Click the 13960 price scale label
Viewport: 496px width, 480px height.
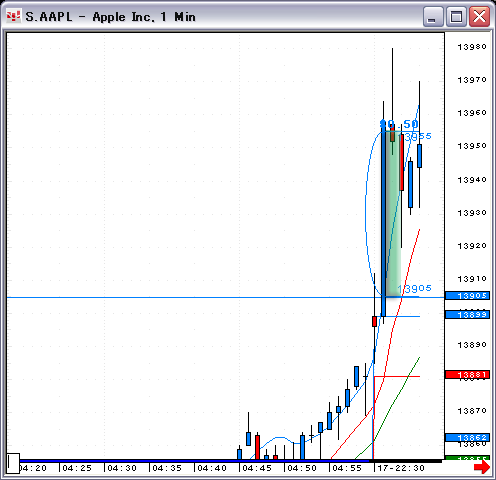click(x=472, y=113)
